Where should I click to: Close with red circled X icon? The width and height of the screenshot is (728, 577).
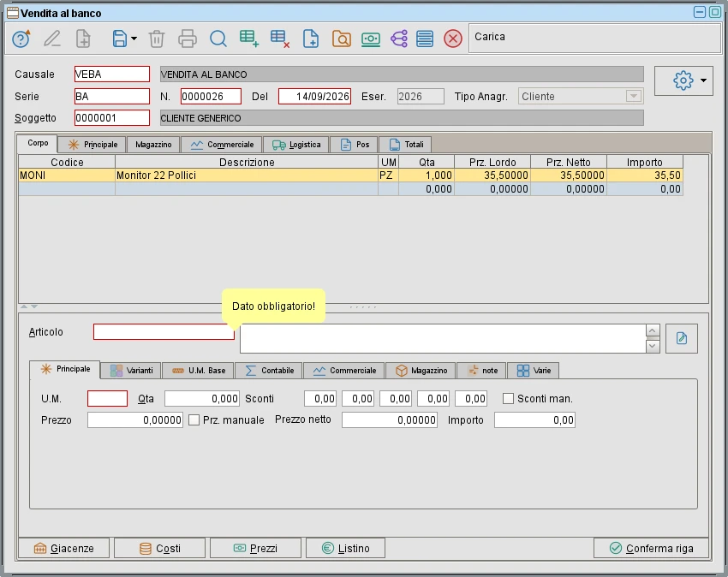[x=453, y=39]
